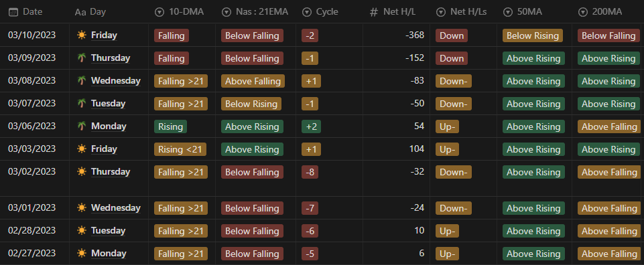
Task: Click the select-type icon beside Cycle header
Action: [x=306, y=12]
